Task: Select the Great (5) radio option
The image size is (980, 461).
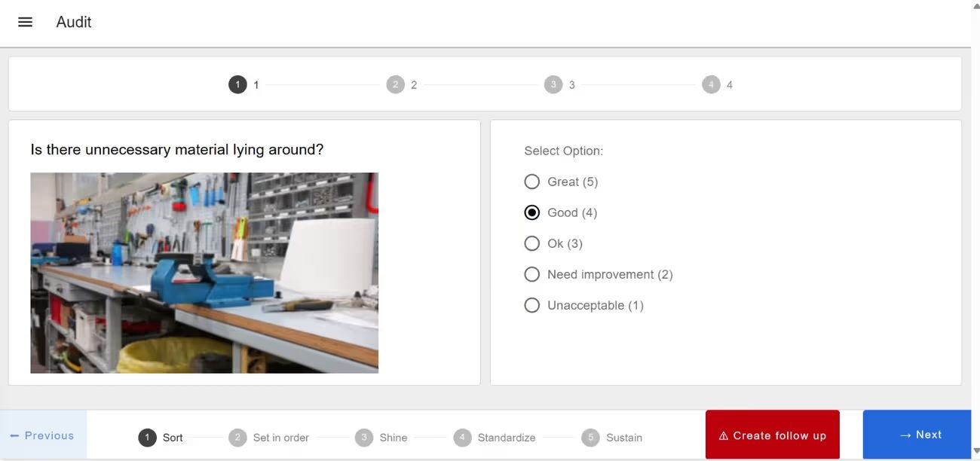Action: pyautogui.click(x=532, y=181)
